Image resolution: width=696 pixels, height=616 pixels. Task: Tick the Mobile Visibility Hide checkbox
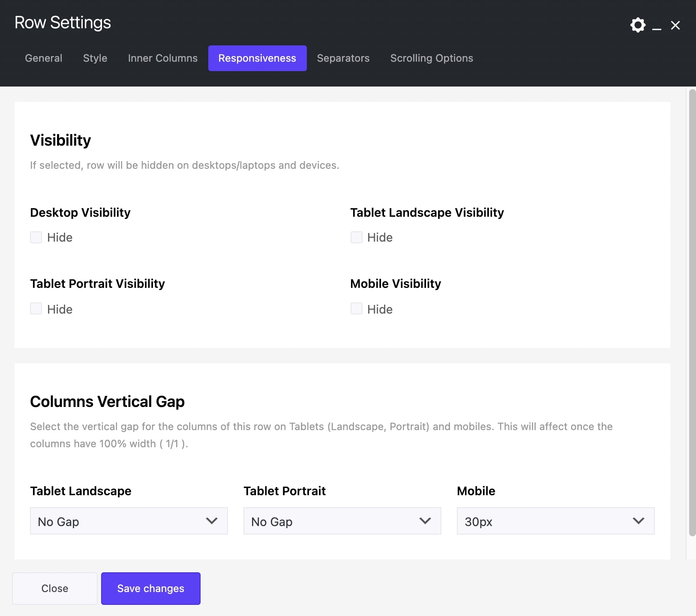[x=356, y=309]
